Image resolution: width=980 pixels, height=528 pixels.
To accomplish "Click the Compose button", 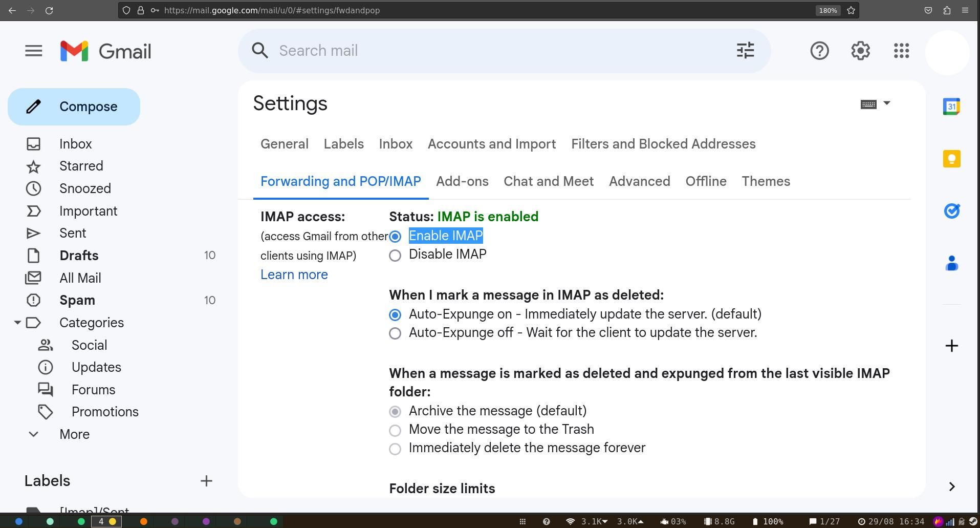I will point(74,107).
